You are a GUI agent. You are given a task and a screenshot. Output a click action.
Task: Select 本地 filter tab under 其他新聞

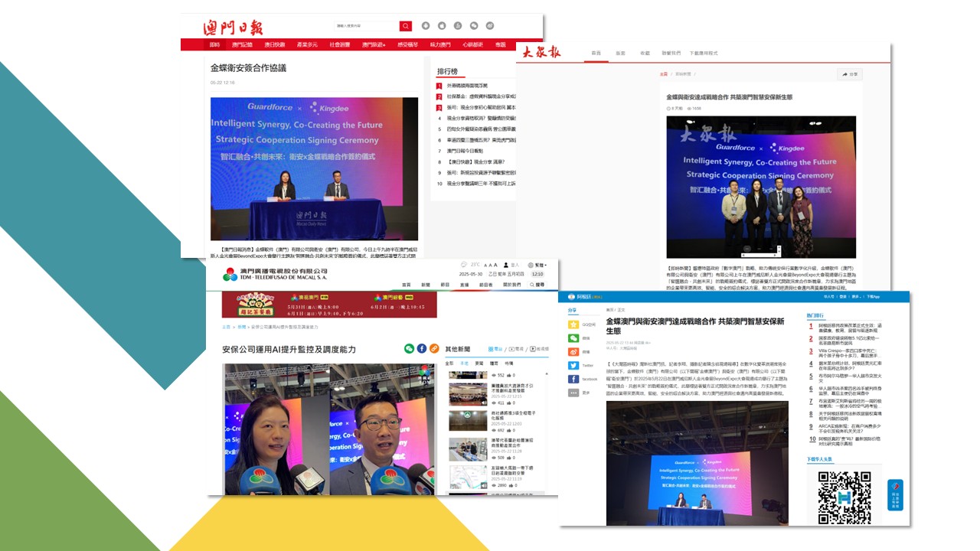(464, 364)
